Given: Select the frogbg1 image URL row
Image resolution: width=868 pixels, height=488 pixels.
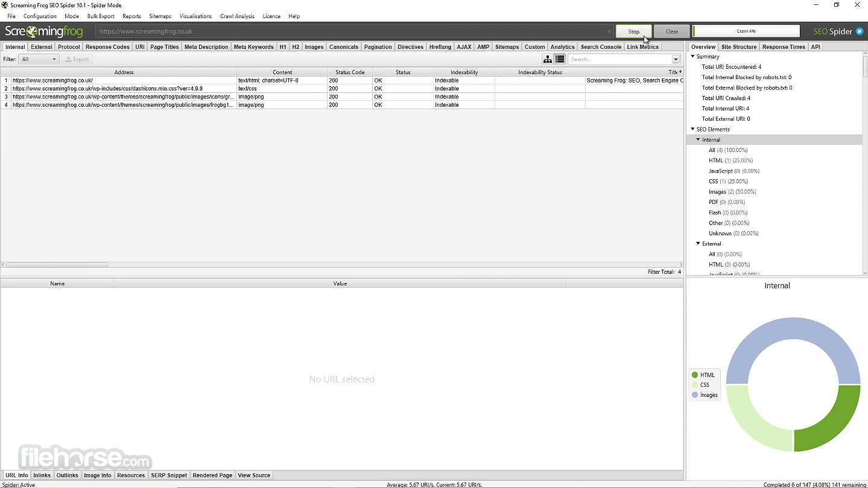Looking at the screenshot, I should tap(341, 105).
